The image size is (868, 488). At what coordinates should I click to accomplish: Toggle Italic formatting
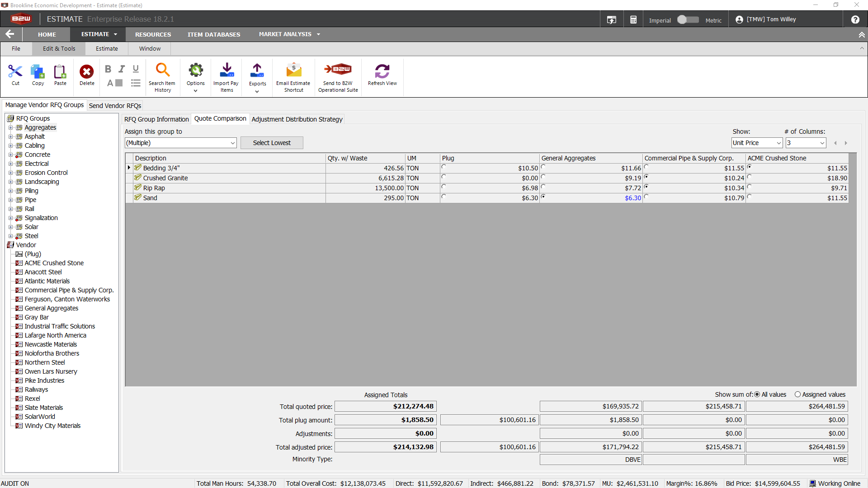(122, 69)
